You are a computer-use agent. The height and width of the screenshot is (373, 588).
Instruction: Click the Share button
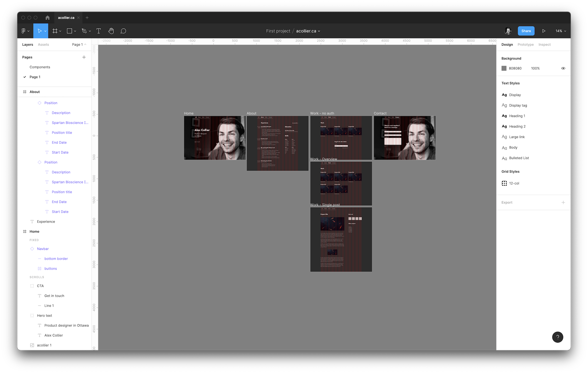(x=526, y=31)
